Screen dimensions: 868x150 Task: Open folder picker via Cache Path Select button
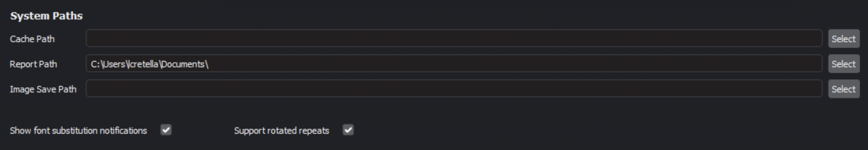(844, 39)
